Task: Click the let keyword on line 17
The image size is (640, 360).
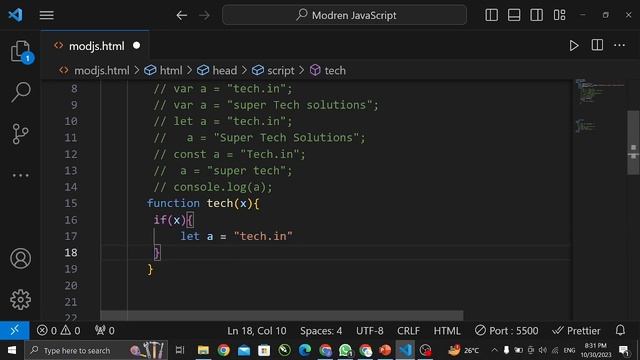Action: point(190,236)
